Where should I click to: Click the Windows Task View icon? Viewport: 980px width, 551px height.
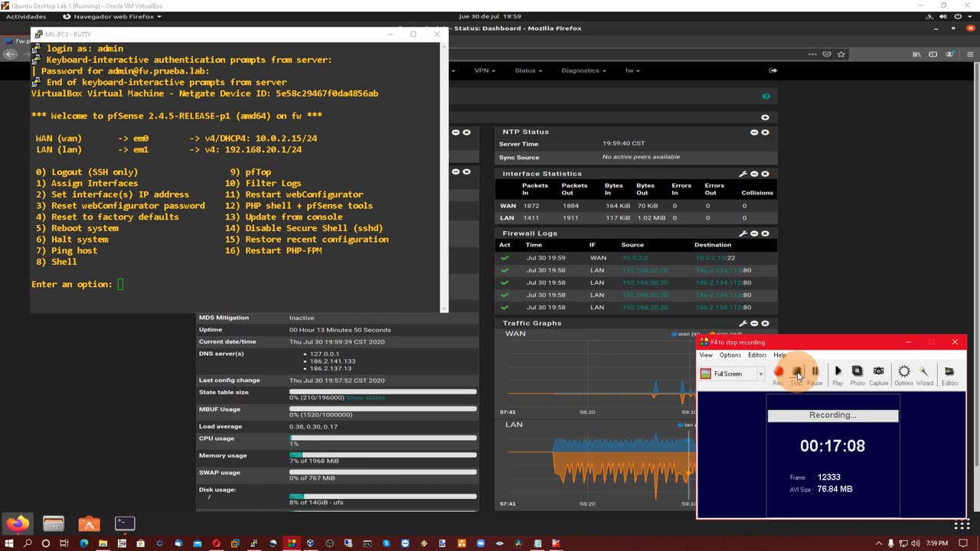[x=64, y=543]
